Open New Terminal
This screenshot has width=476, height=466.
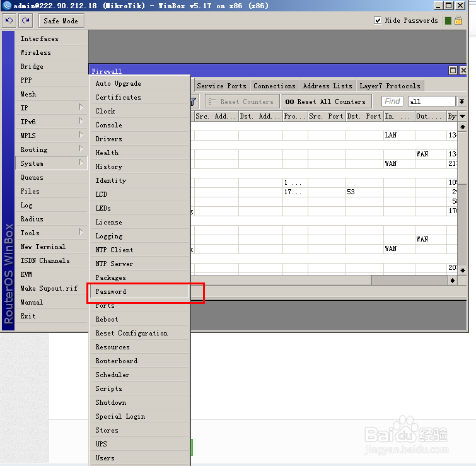(x=51, y=247)
